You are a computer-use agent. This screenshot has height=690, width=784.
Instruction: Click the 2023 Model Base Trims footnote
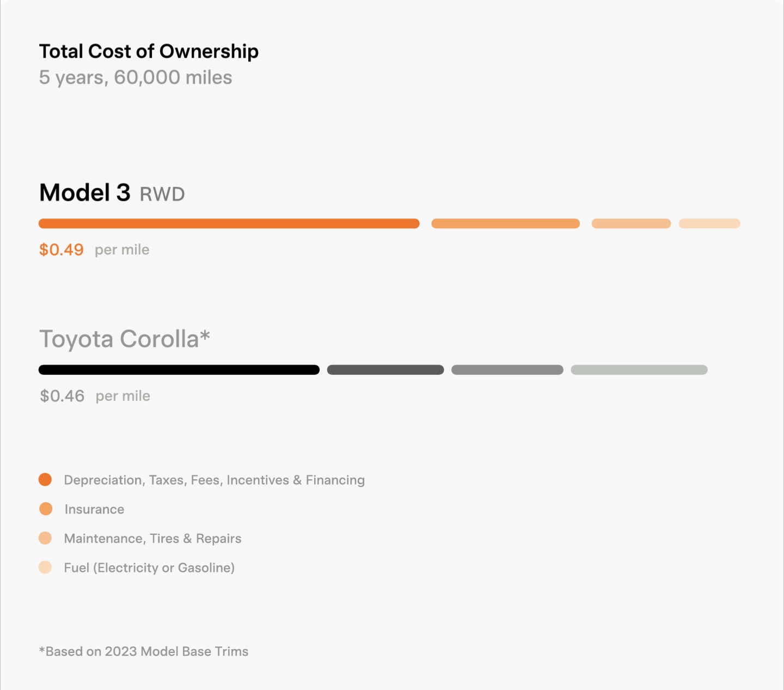coord(144,651)
